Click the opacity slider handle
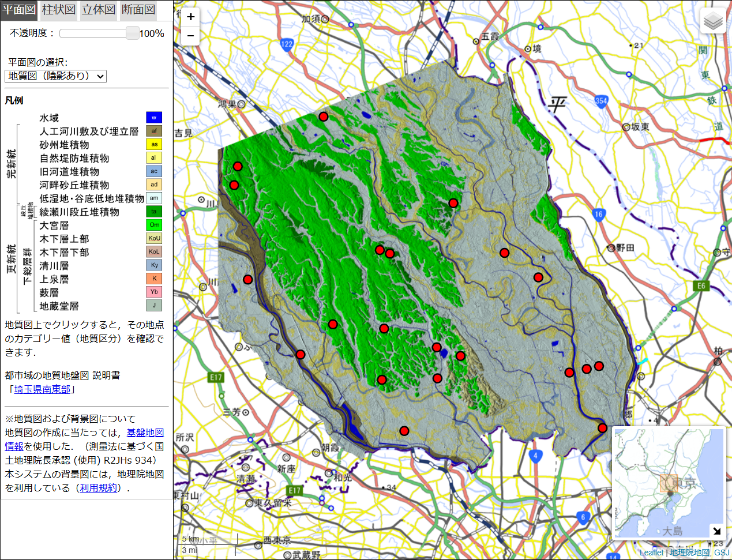This screenshot has width=732, height=560. [x=132, y=33]
